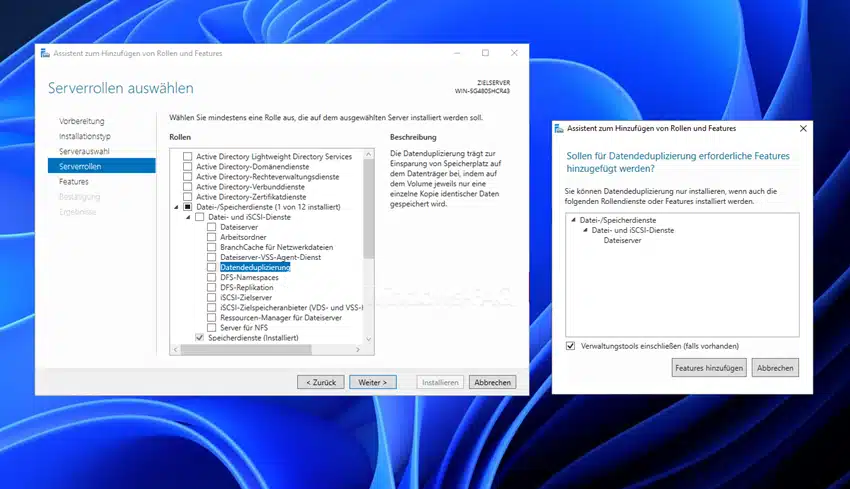Click the Features hinzufügen button
Screen dimensions: 850x489
tap(709, 368)
